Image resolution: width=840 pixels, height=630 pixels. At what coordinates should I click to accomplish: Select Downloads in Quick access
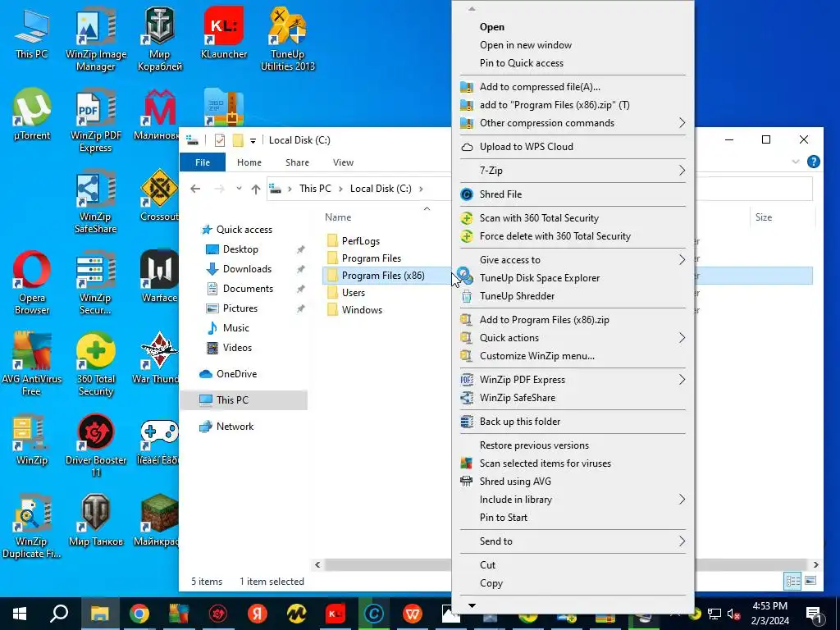point(247,269)
